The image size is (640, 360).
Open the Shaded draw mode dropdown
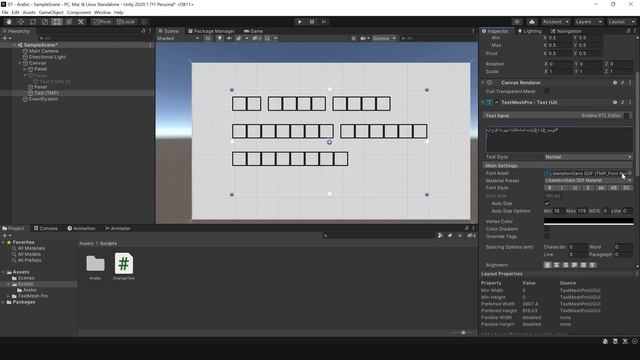[178, 38]
